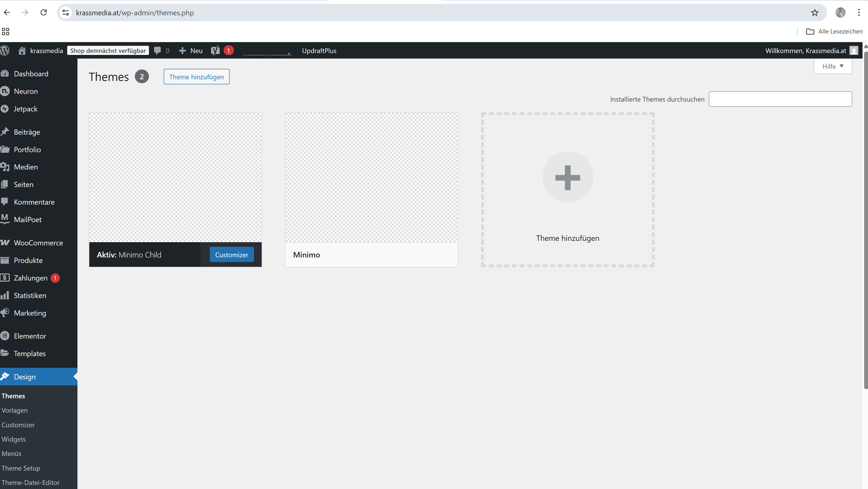Image resolution: width=868 pixels, height=489 pixels.
Task: Open WooCommerce sidebar menu
Action: click(38, 243)
